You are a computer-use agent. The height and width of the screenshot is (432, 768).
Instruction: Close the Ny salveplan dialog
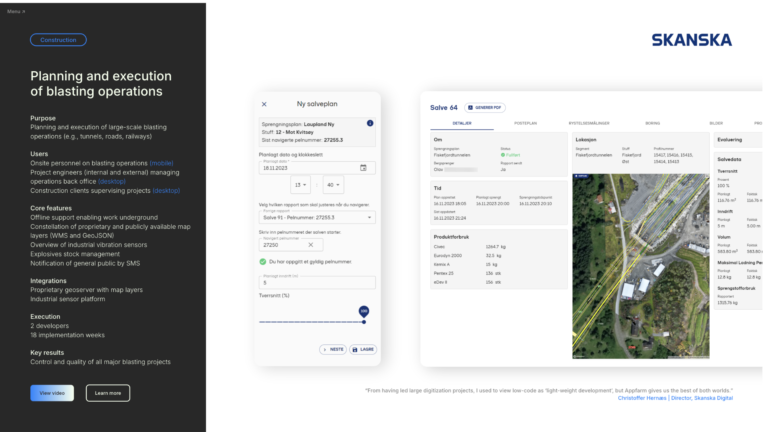[264, 104]
